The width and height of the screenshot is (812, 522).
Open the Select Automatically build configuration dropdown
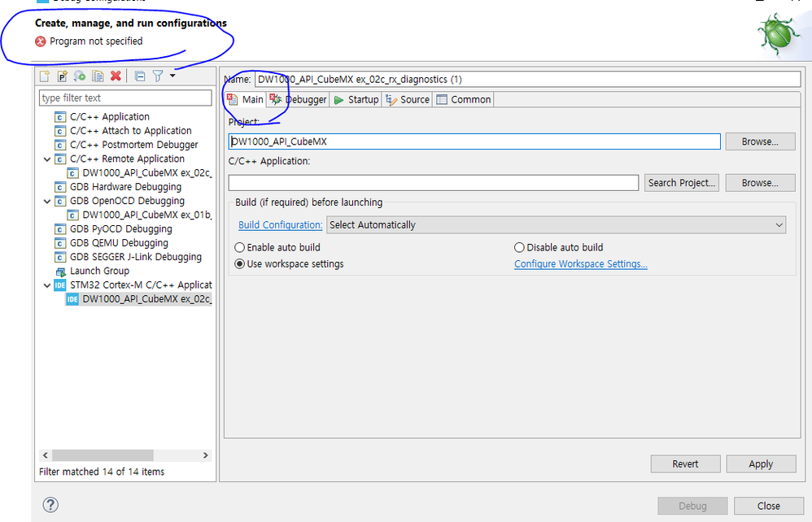pos(557,225)
